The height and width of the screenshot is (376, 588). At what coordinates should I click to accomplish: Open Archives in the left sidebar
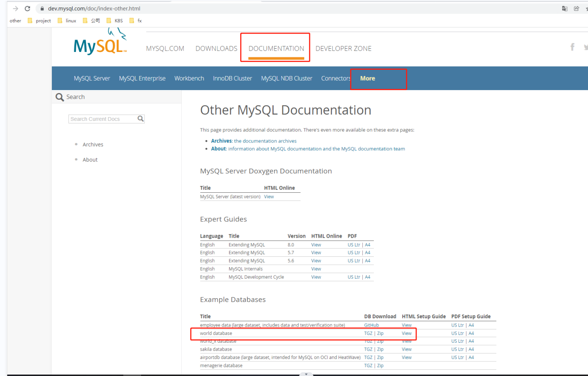93,145
